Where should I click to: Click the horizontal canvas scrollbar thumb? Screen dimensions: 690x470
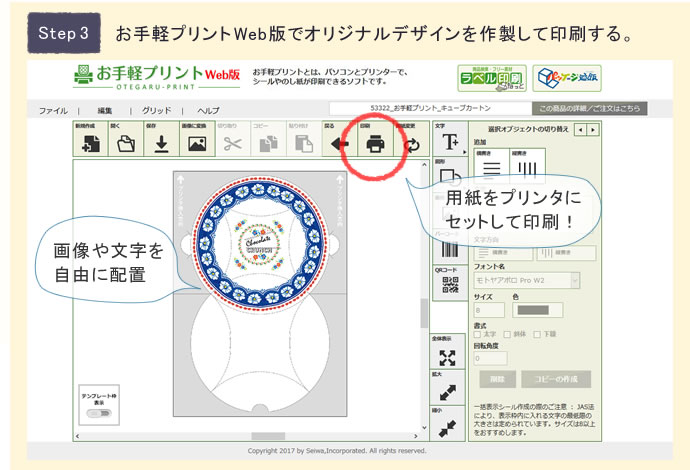point(268,436)
